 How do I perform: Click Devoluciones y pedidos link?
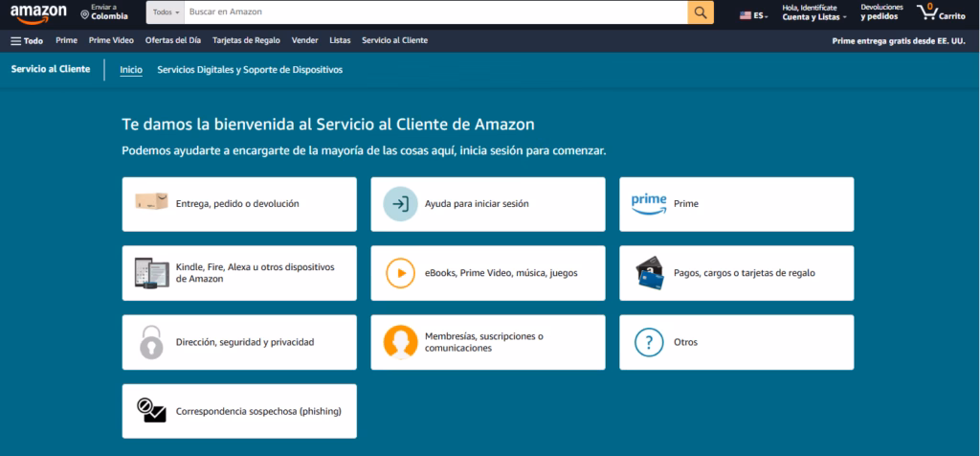click(x=881, y=12)
